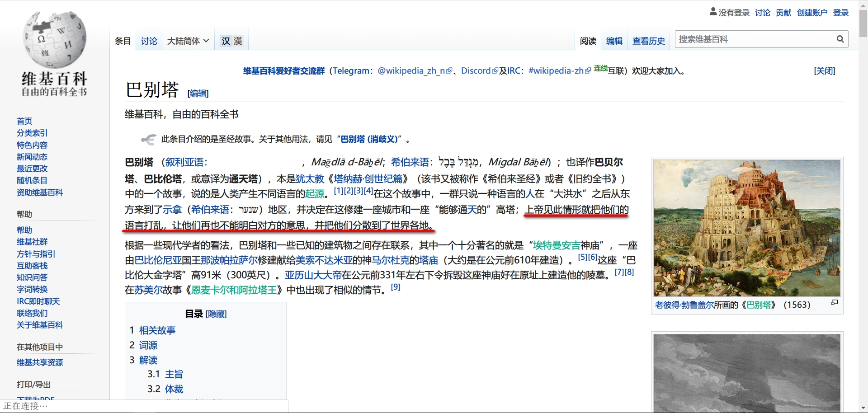The width and height of the screenshot is (868, 413).
Task: Open the Tower of Babel painting thumbnail
Action: (x=747, y=228)
